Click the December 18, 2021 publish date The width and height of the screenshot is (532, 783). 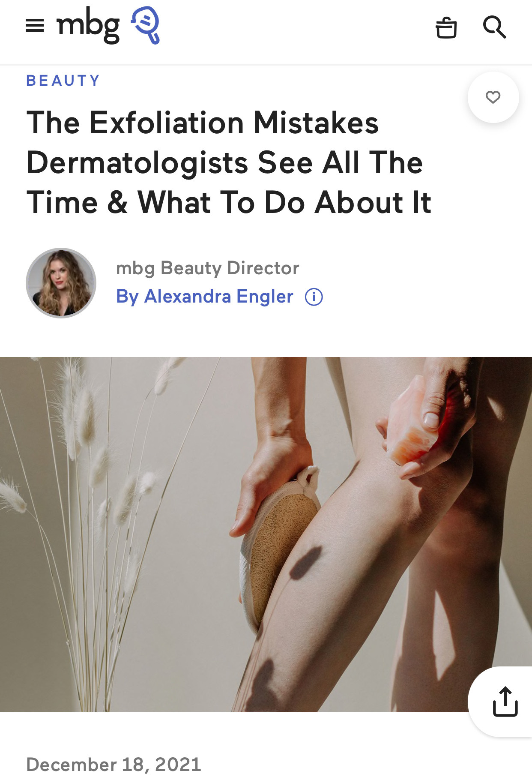point(114,765)
